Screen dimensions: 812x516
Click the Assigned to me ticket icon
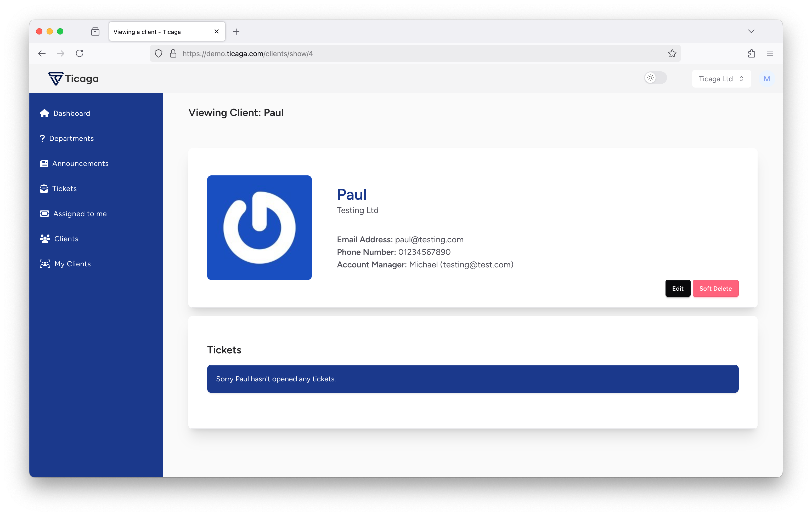pos(44,214)
